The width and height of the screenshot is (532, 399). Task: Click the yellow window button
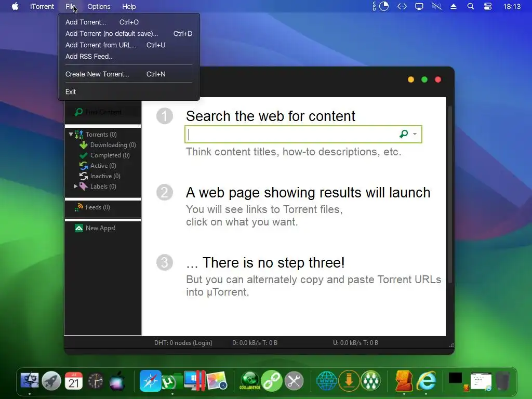(x=411, y=79)
